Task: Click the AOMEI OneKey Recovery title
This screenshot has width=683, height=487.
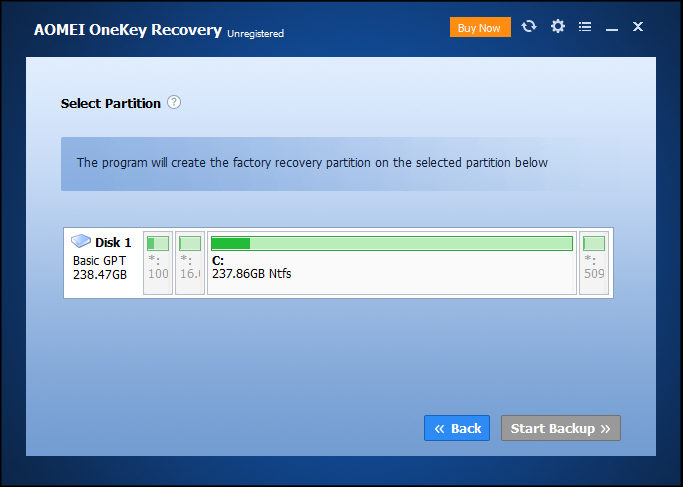Action: pyautogui.click(x=128, y=30)
